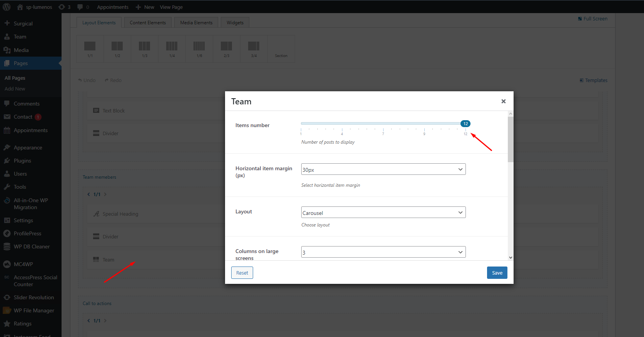This screenshot has height=337, width=644.
Task: Toggle Full Screen builder mode
Action: coord(593,18)
